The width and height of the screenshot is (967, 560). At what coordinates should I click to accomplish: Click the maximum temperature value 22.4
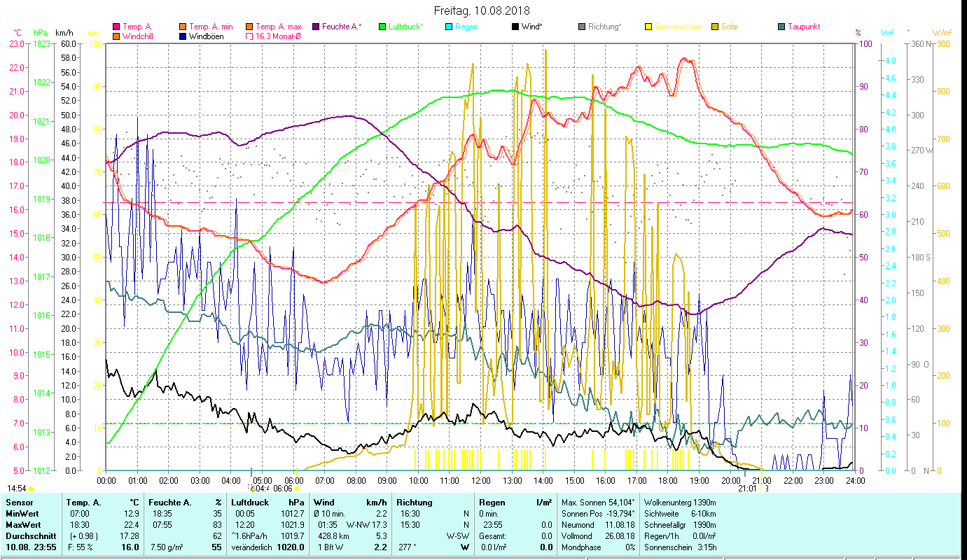pos(132,524)
